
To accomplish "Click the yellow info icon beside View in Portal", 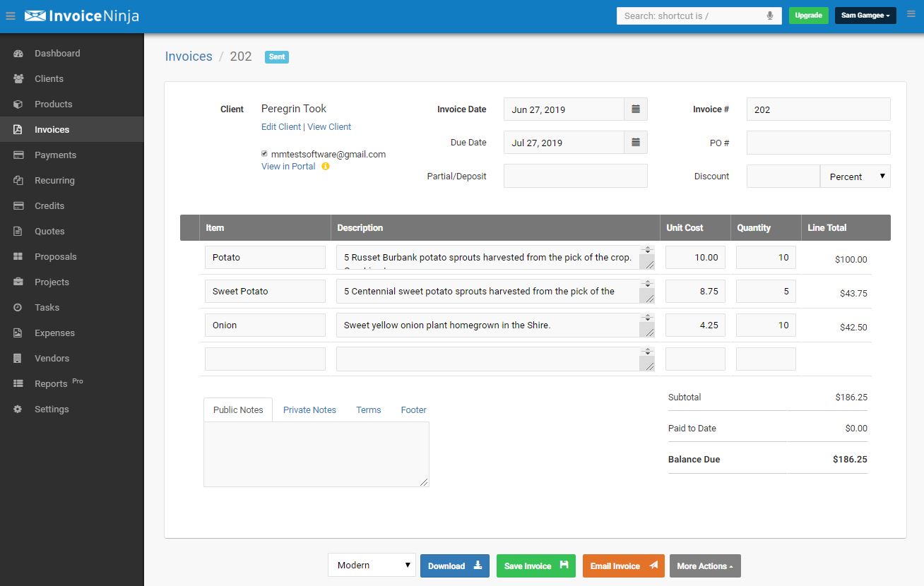I will (326, 167).
